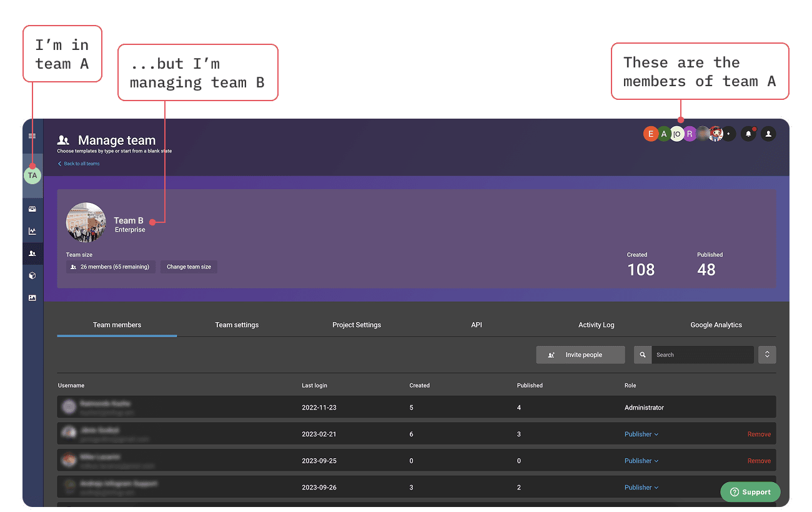Select the orange E member avatar
This screenshot has width=812, height=512.
point(651,134)
